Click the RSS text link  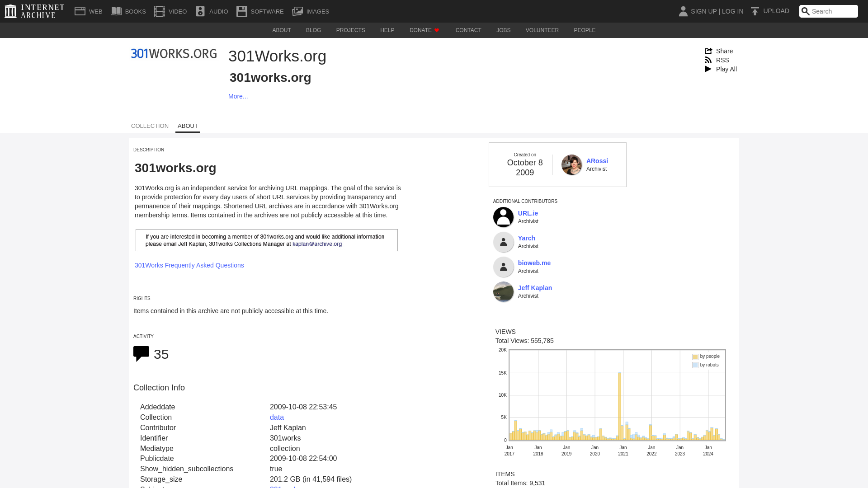coord(722,60)
